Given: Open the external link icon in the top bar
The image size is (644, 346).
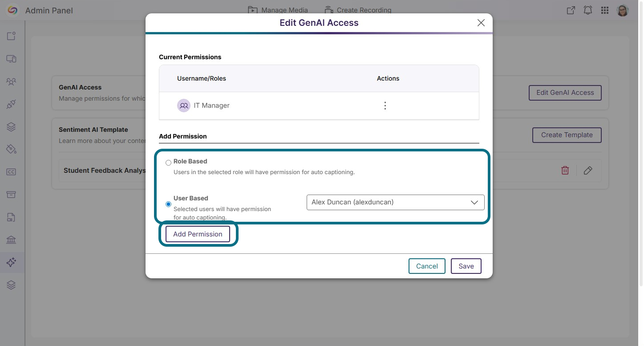Looking at the screenshot, I should (x=571, y=10).
